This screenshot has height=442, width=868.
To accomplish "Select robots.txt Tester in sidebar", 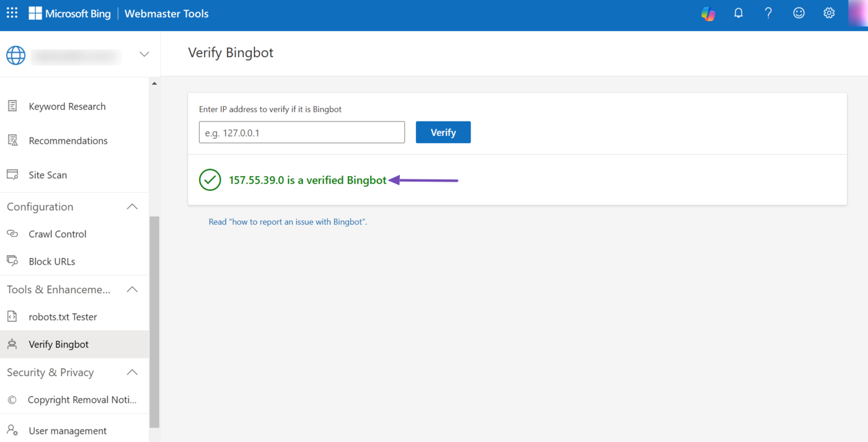I will pyautogui.click(x=63, y=317).
